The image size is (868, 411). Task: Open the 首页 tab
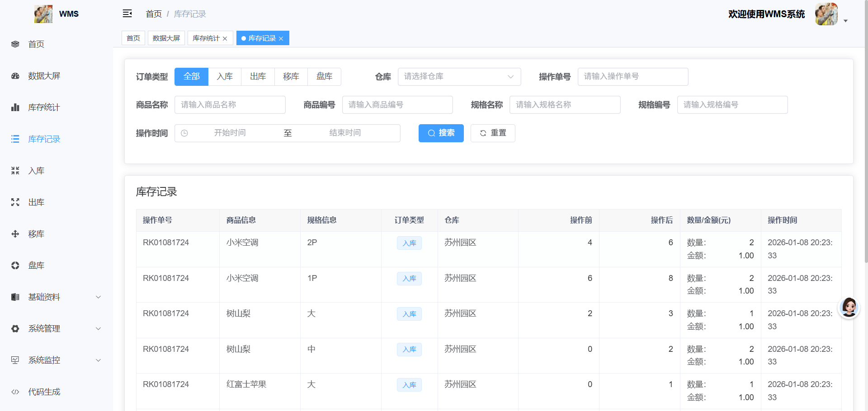[133, 38]
